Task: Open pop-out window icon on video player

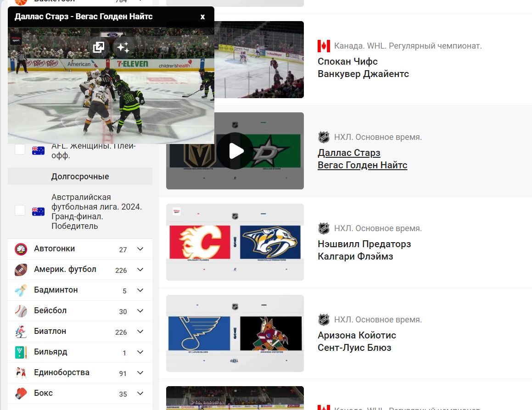Action: pyautogui.click(x=99, y=47)
